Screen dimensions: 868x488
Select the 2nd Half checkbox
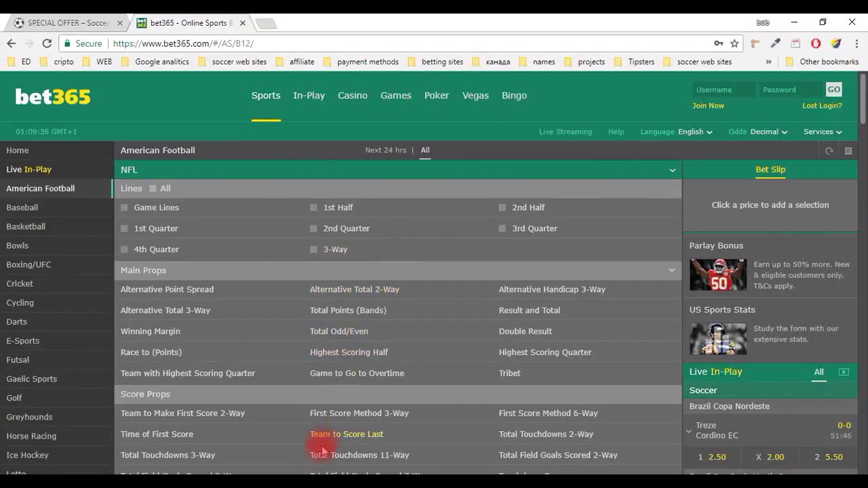tap(502, 207)
